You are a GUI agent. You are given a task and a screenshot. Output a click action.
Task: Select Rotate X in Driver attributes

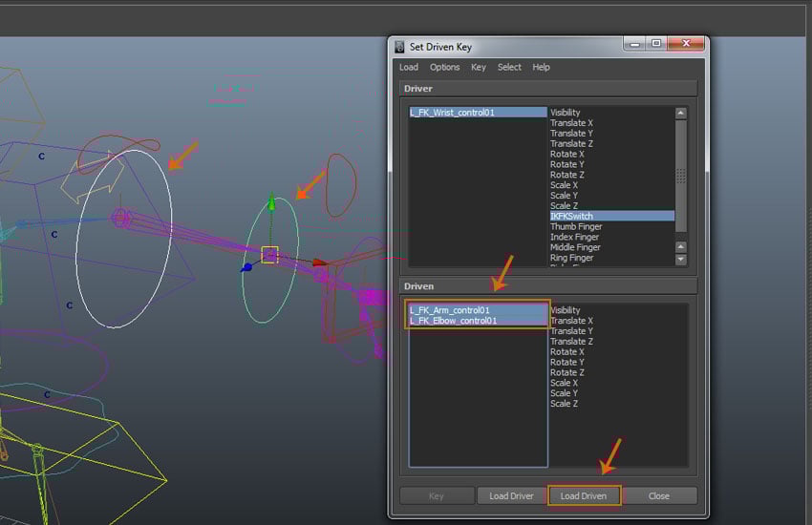567,155
